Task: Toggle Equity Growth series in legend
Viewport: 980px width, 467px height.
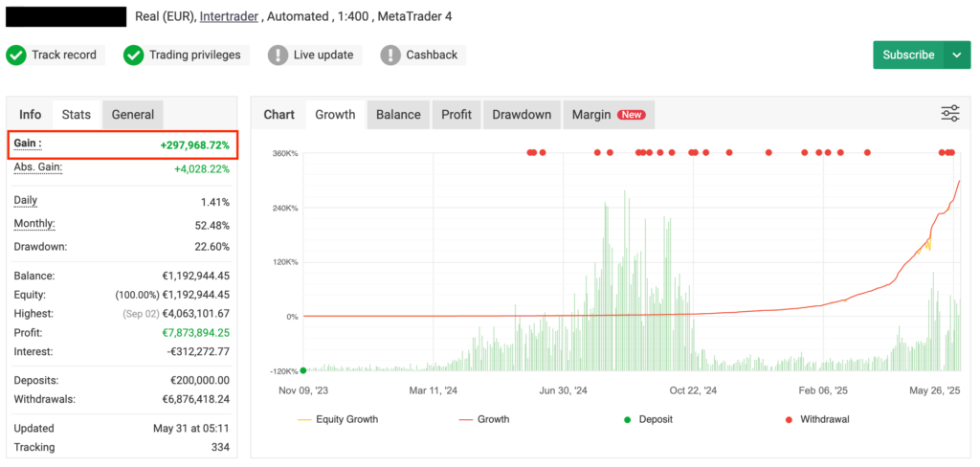Action: (337, 419)
